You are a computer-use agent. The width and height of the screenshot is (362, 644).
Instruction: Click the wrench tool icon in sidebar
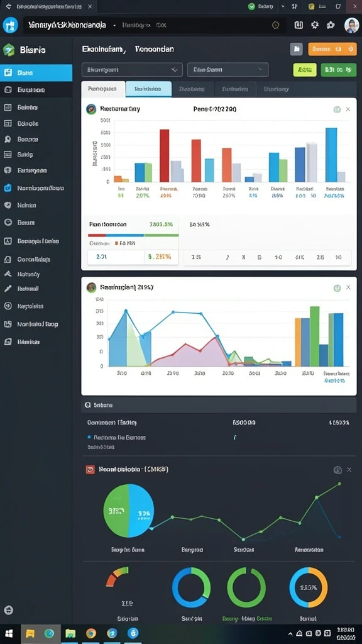pos(8,289)
